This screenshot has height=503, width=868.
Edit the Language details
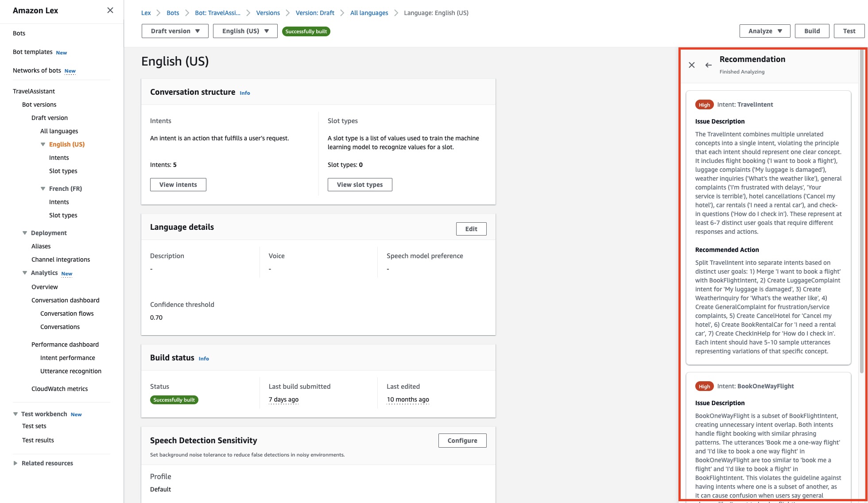[471, 229]
